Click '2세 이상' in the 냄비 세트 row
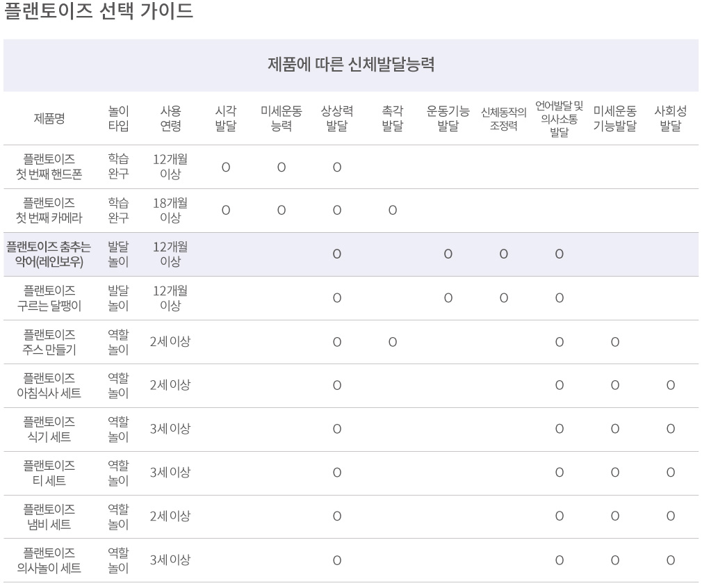The width and height of the screenshot is (702, 588). point(170,516)
